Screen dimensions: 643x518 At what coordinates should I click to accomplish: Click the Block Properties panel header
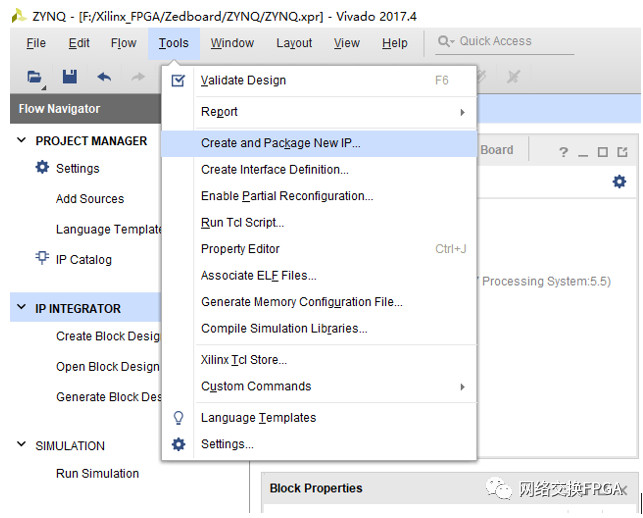[x=449, y=488]
